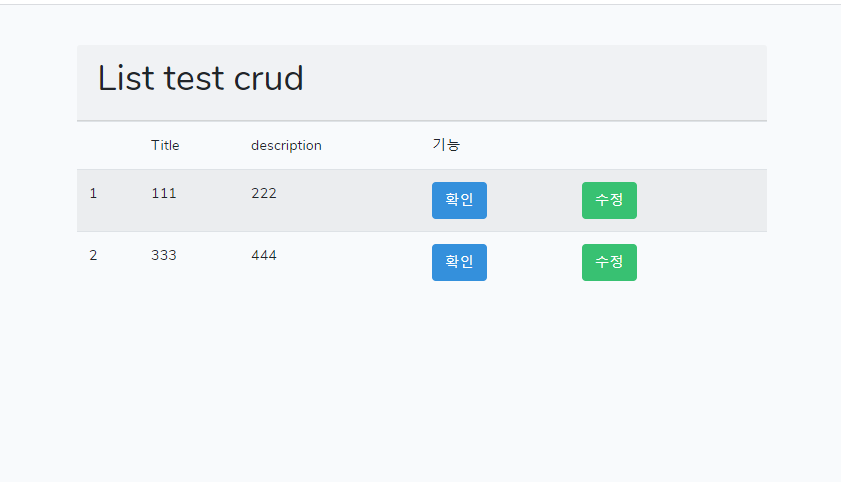This screenshot has height=482, width=841.
Task: Click empty space right of row 1's 수정 button
Action: pyautogui.click(x=705, y=200)
